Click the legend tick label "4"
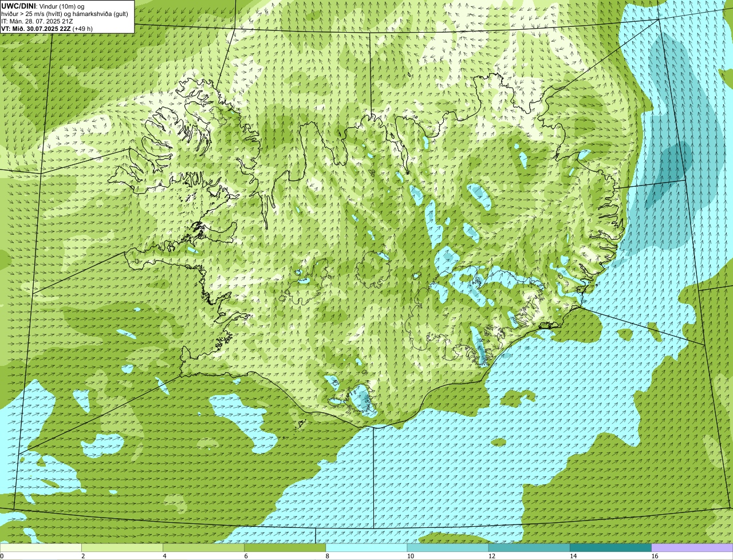The image size is (733, 560). [x=164, y=556]
